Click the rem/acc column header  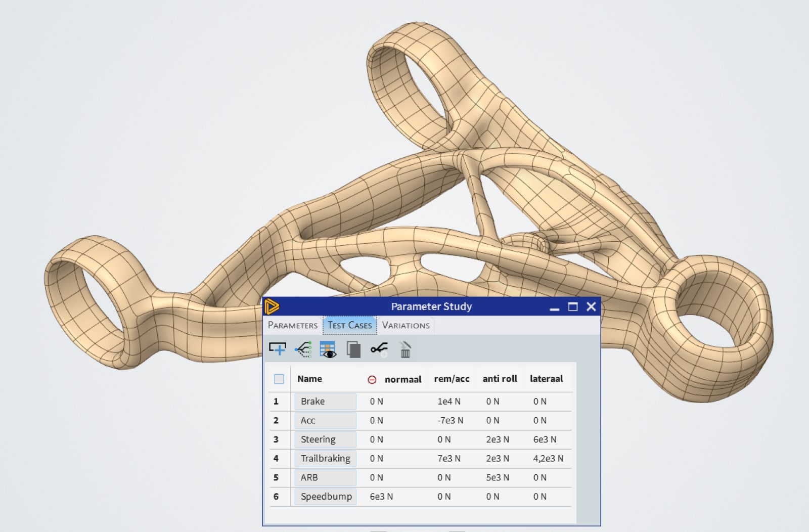coord(452,379)
